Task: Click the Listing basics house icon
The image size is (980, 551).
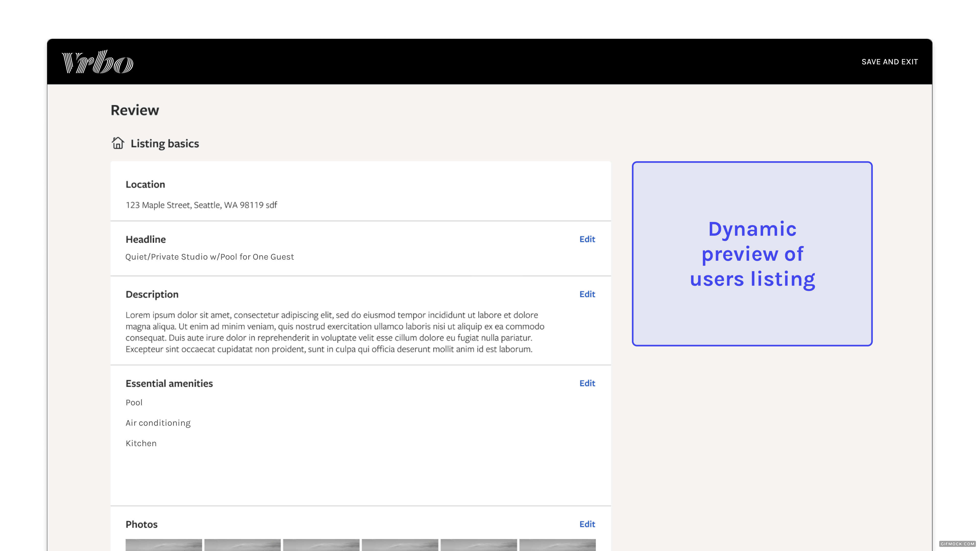Action: (118, 143)
